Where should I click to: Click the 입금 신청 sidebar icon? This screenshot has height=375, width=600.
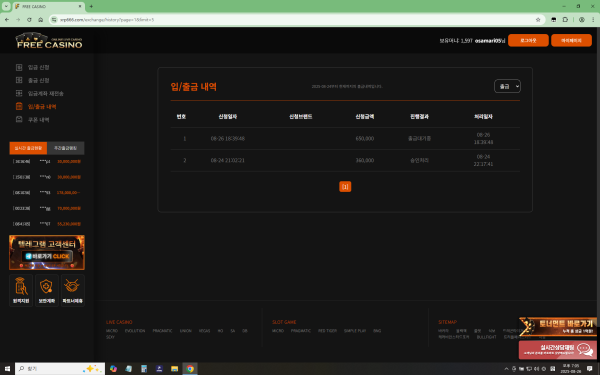coord(19,67)
